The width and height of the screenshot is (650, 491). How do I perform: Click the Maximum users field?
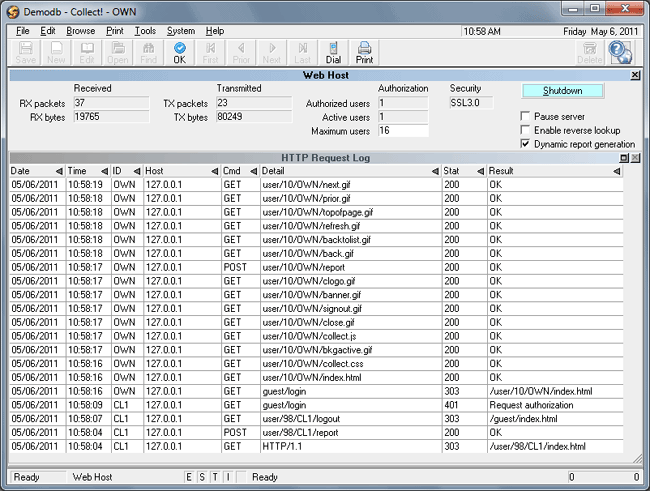[403, 131]
